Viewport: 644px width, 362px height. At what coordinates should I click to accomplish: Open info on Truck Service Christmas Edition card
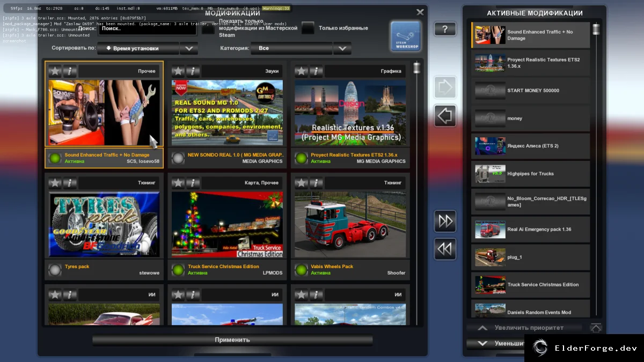pos(193,183)
